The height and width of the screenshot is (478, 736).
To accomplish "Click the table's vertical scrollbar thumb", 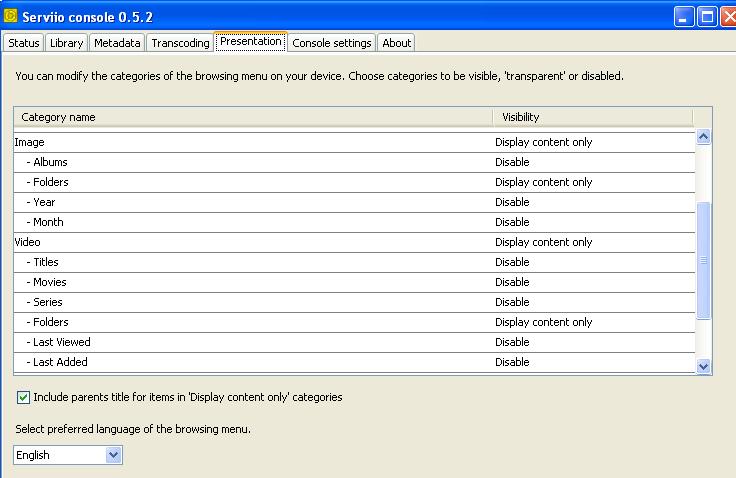I will [703, 260].
